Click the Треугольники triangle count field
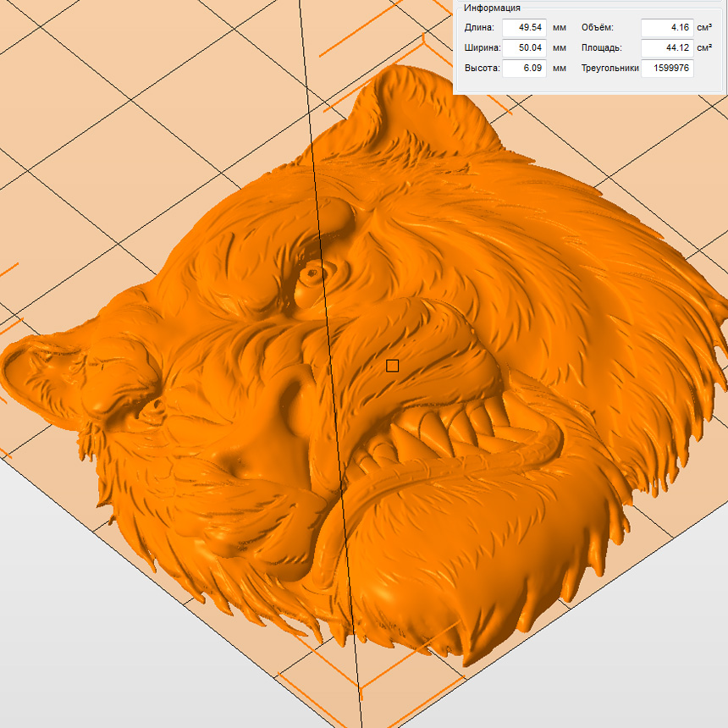Viewport: 728px width, 728px height. [x=667, y=68]
